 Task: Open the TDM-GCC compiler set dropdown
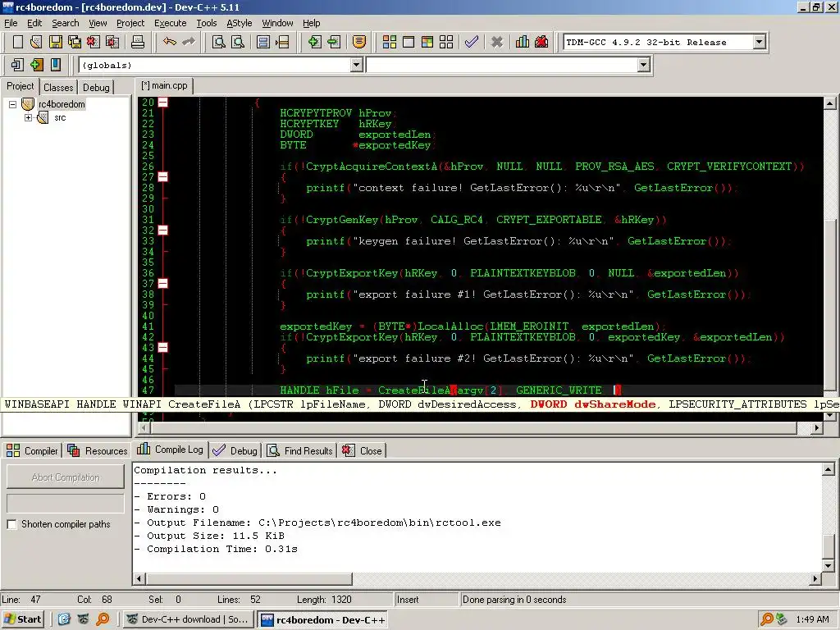(759, 42)
